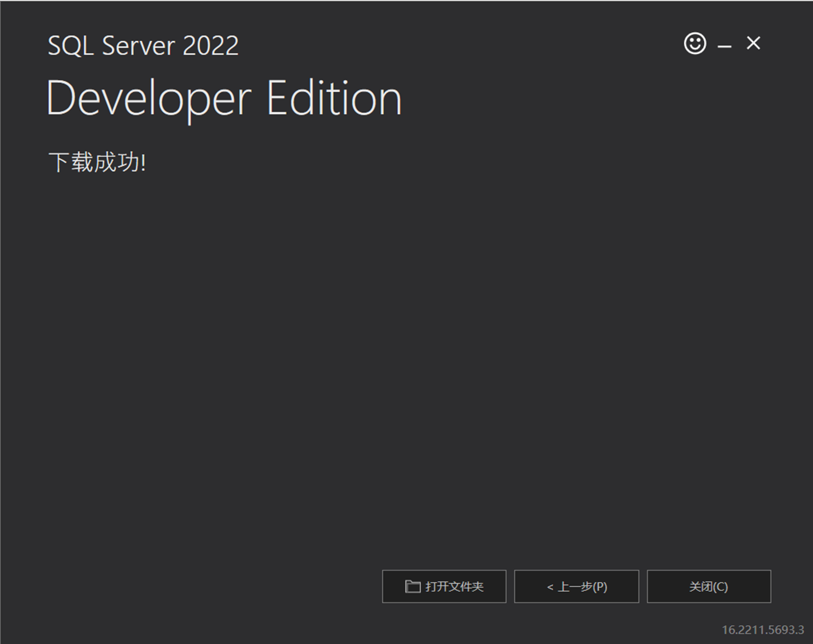Click the version number 16.2211.5693.3

(x=763, y=630)
